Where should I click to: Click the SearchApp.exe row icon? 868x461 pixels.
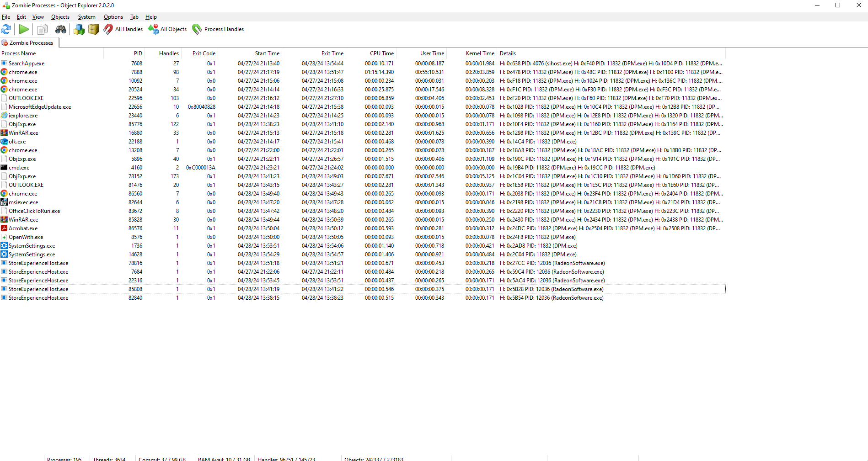point(4,64)
